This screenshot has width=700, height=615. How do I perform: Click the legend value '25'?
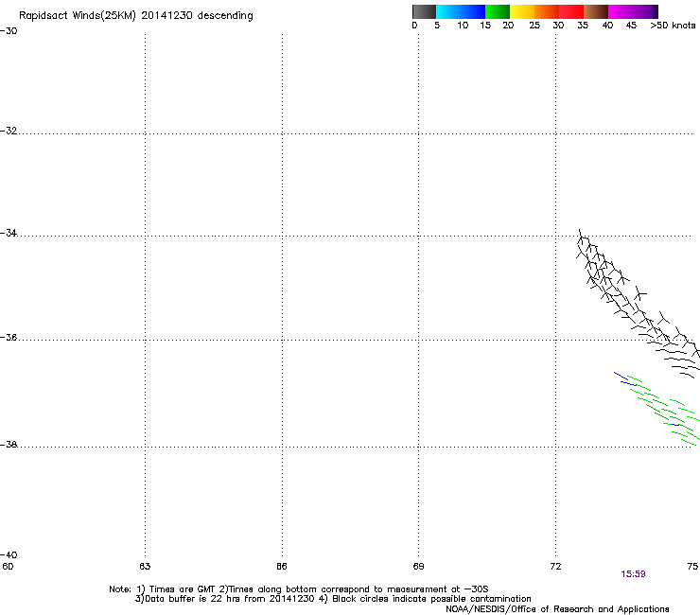point(534,26)
